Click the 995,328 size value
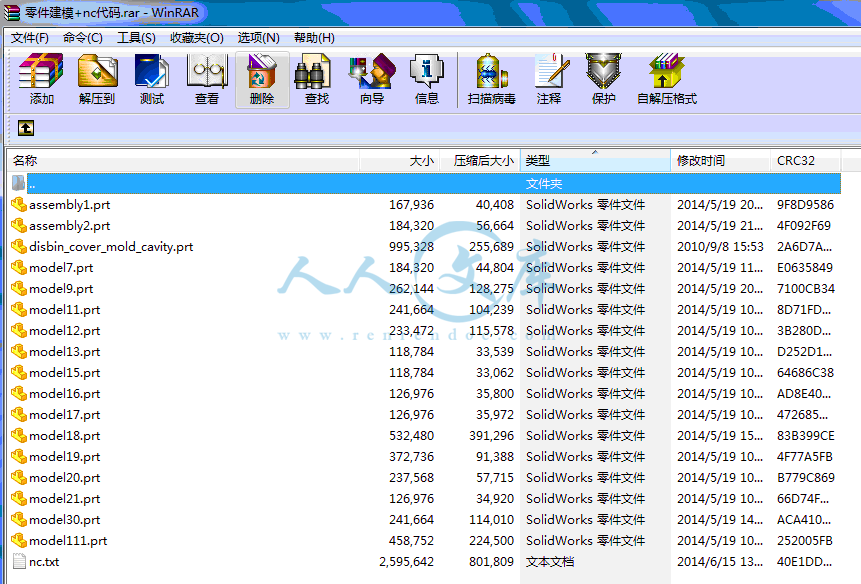Viewport: 861px width, 584px height. click(411, 247)
